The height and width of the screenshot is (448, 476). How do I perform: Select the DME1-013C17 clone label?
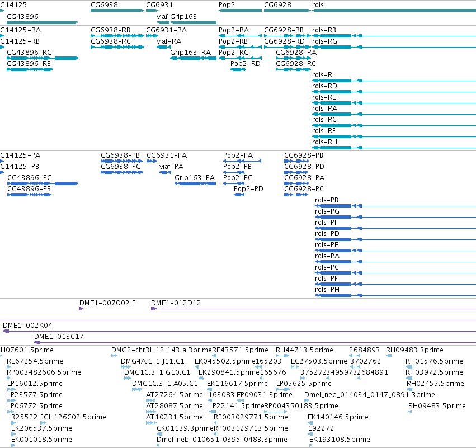point(59,336)
